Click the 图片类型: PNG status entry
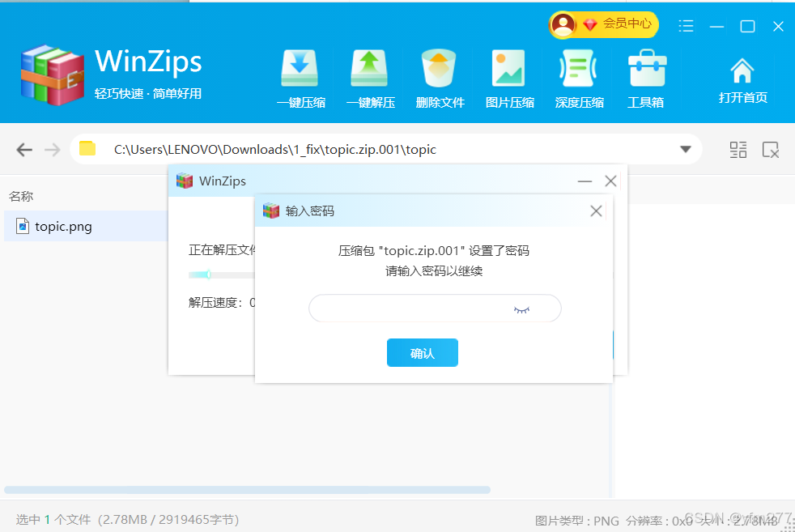This screenshot has height=532, width=795. 577,521
